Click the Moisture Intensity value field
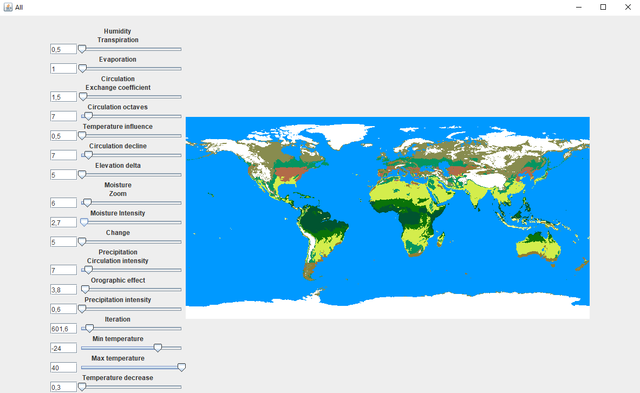 63,222
